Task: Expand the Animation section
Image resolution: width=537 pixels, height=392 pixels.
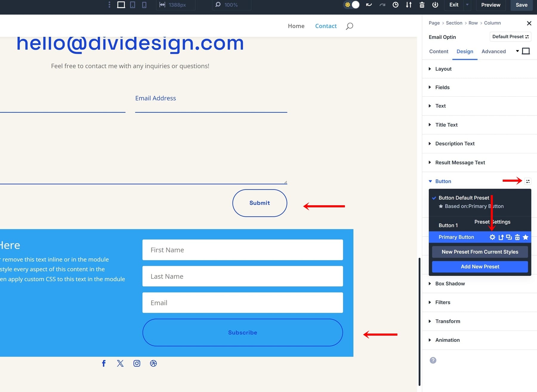Action: point(480,340)
